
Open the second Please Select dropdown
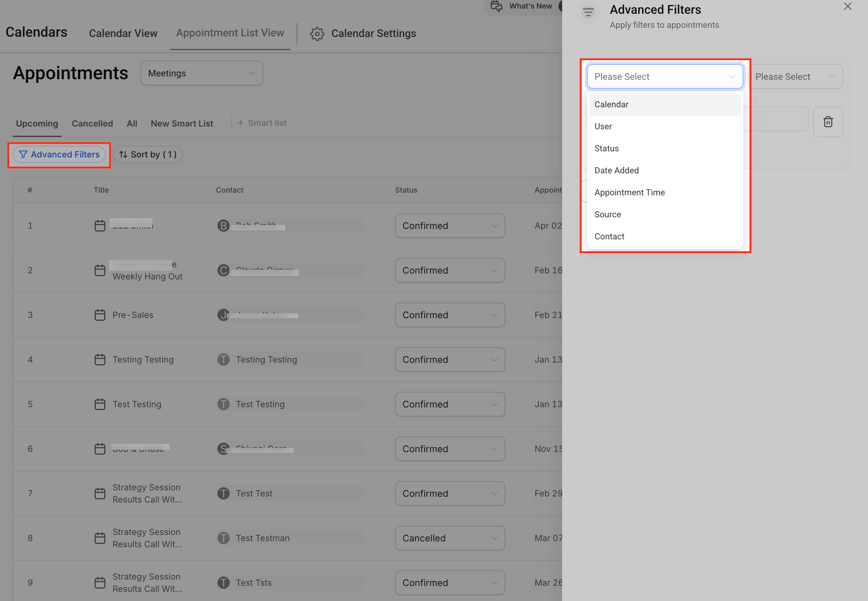click(x=795, y=76)
